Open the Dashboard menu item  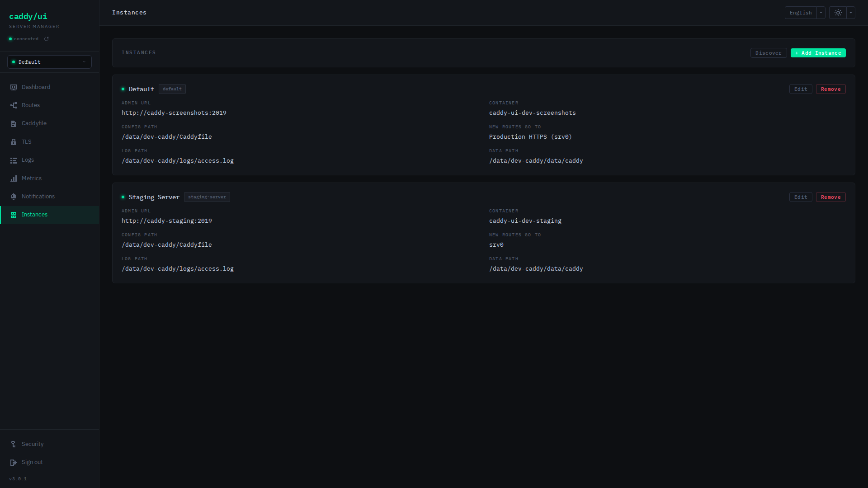pyautogui.click(x=50, y=87)
